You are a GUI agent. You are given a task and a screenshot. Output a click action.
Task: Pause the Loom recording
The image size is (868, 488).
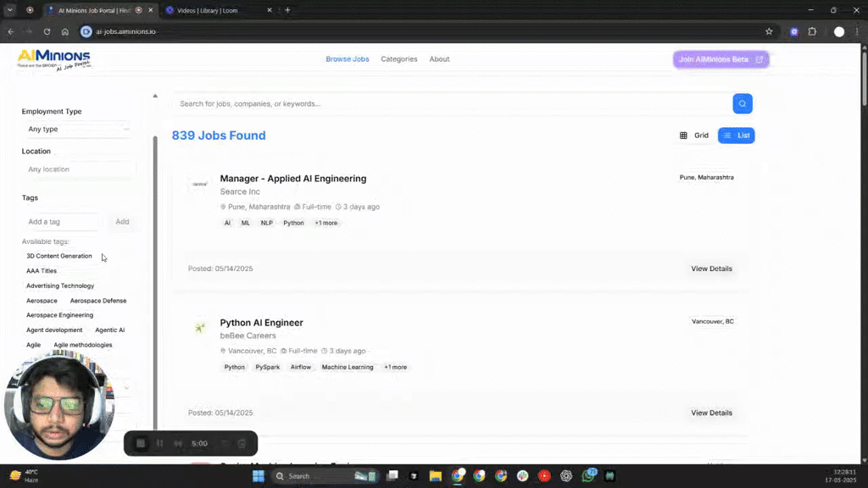pos(159,442)
